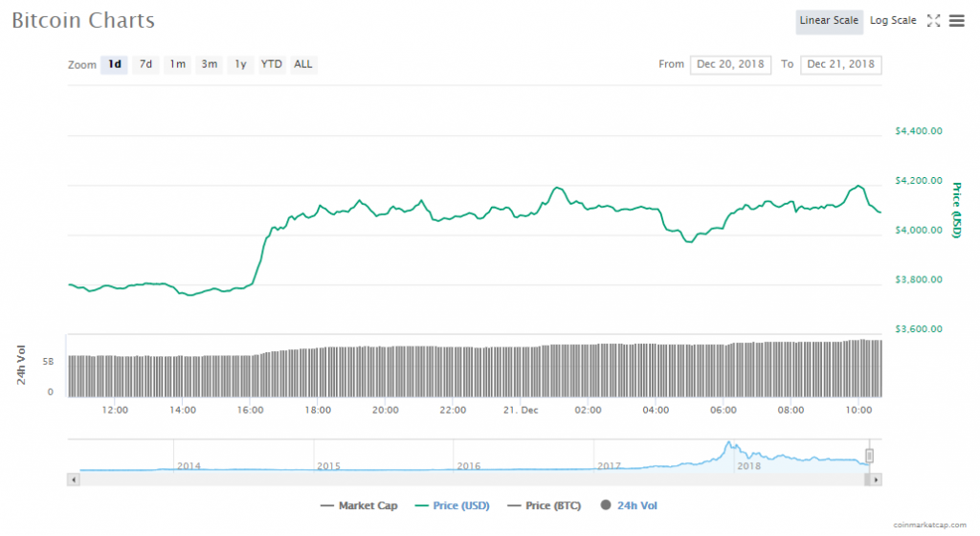
Task: Click the navigator right scroll arrow
Action: coord(876,478)
